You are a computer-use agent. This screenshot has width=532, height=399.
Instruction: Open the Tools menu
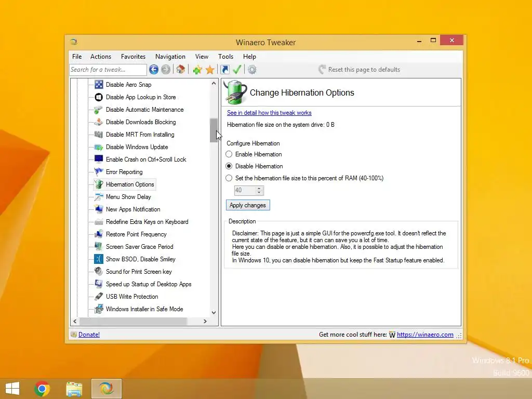pyautogui.click(x=225, y=56)
